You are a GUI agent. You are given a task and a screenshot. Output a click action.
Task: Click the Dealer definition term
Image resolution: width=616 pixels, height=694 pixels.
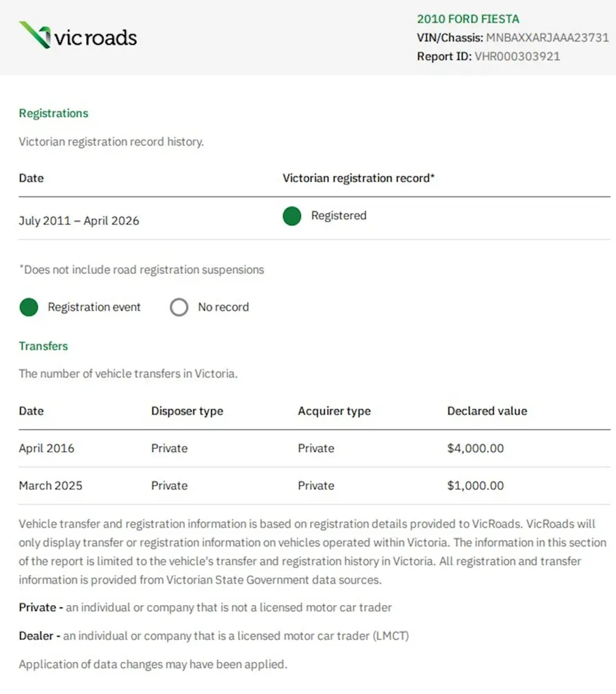[36, 636]
